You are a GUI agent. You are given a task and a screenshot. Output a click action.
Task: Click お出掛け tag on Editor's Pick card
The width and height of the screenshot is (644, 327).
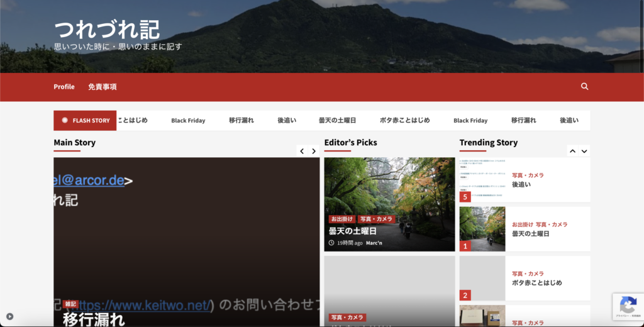(341, 219)
